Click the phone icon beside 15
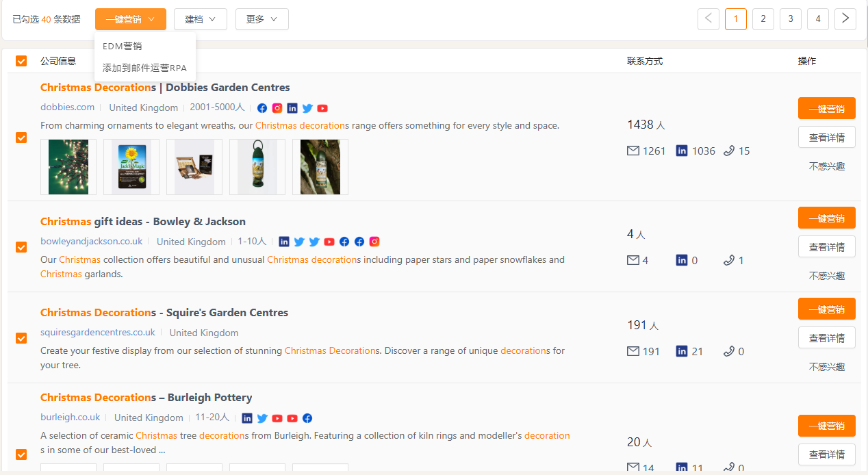868x475 pixels. click(x=729, y=151)
